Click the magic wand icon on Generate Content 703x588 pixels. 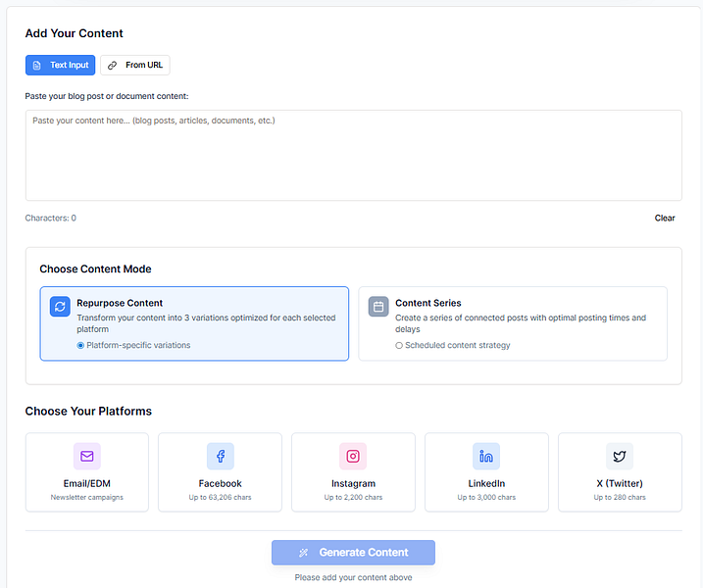(x=304, y=553)
